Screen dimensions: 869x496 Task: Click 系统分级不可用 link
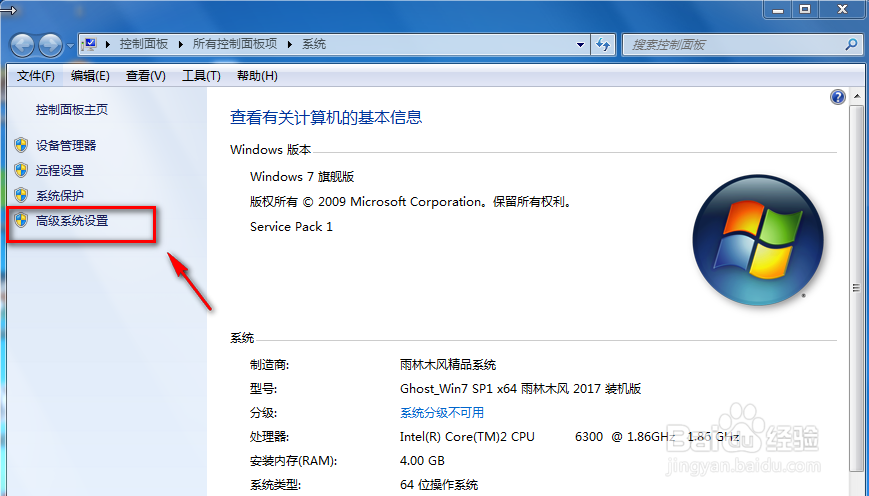[442, 413]
